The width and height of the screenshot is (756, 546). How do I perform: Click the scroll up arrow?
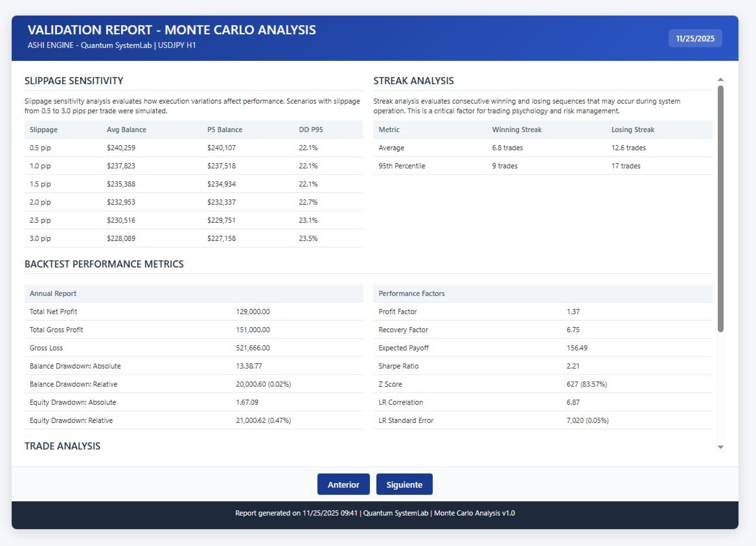720,80
